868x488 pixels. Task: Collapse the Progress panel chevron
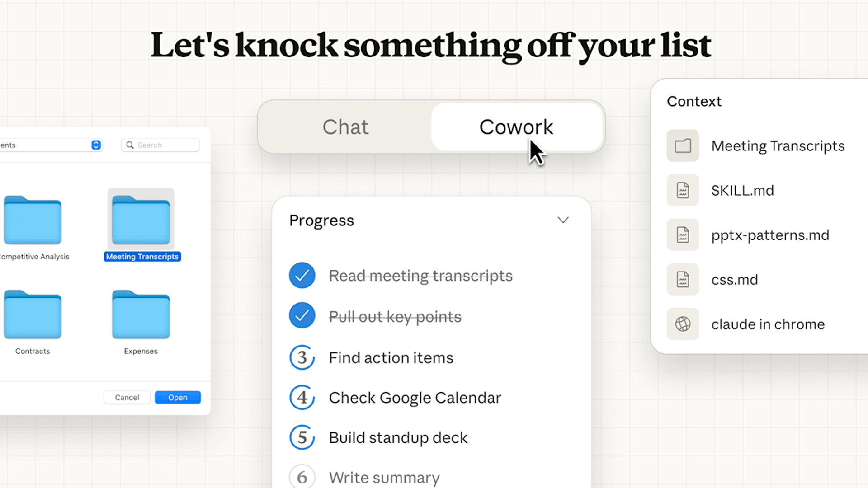pos(563,220)
